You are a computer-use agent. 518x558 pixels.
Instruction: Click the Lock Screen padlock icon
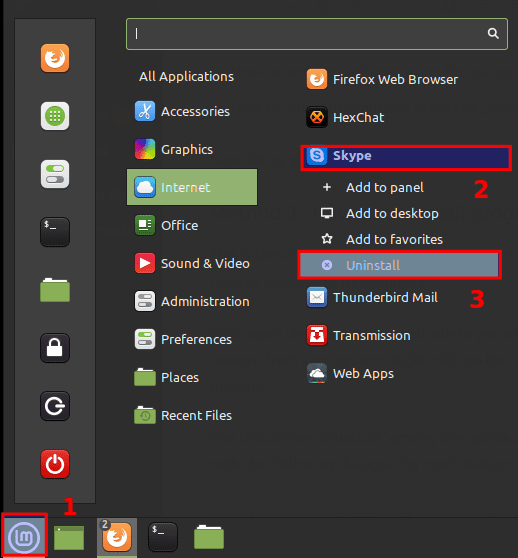[55, 348]
